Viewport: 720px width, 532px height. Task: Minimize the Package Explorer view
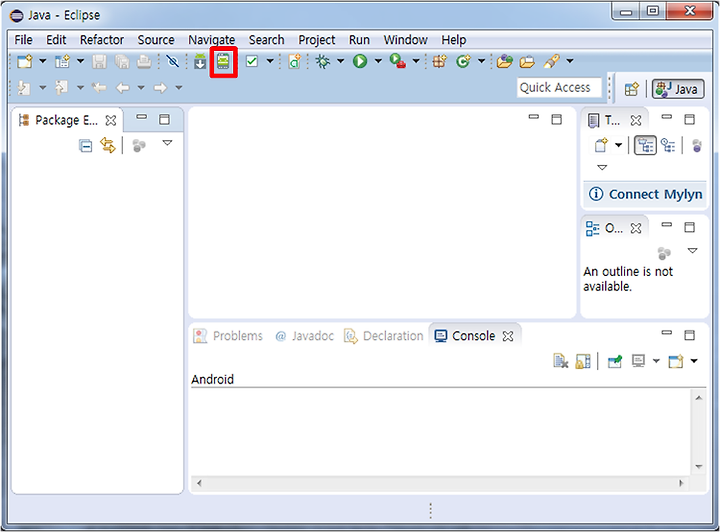141,117
